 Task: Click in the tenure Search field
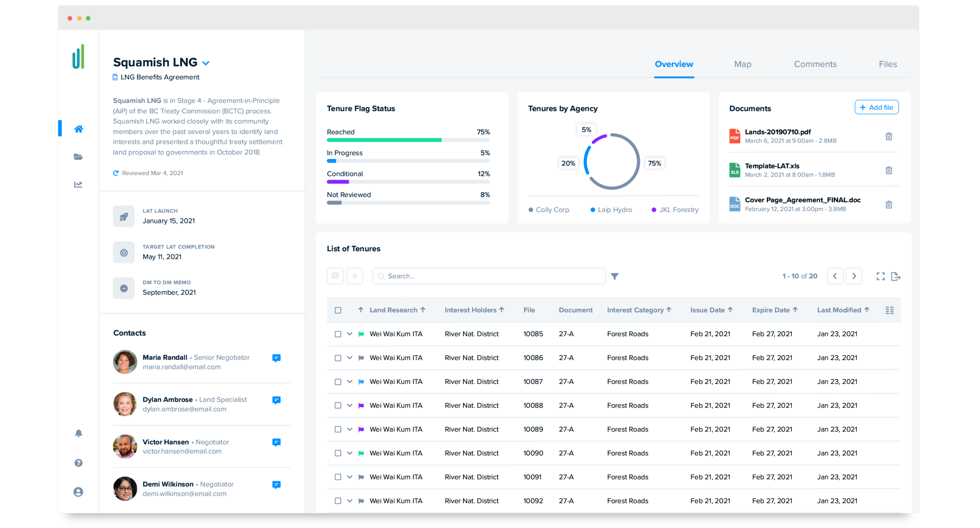(x=488, y=276)
